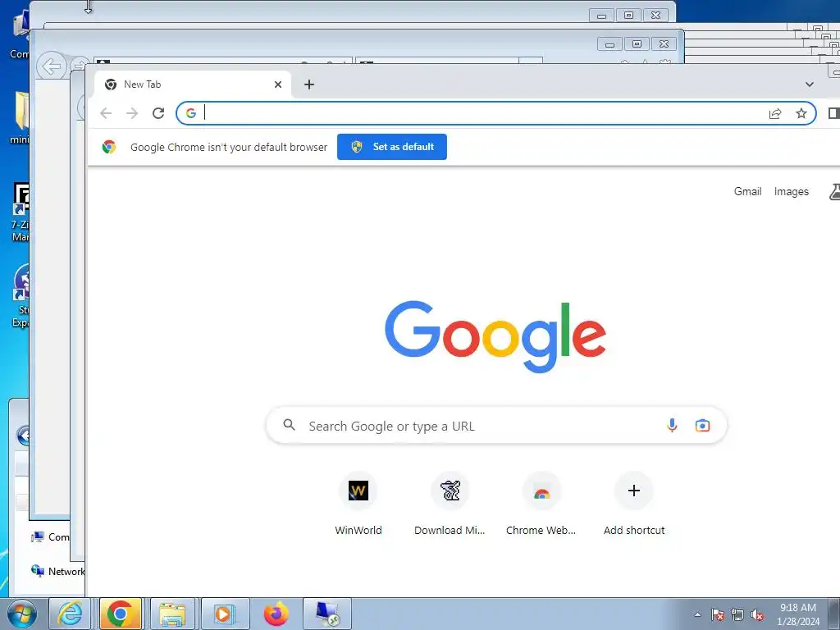This screenshot has width=840, height=630.
Task: Launch Internet Explorer from taskbar
Action: tap(70, 614)
